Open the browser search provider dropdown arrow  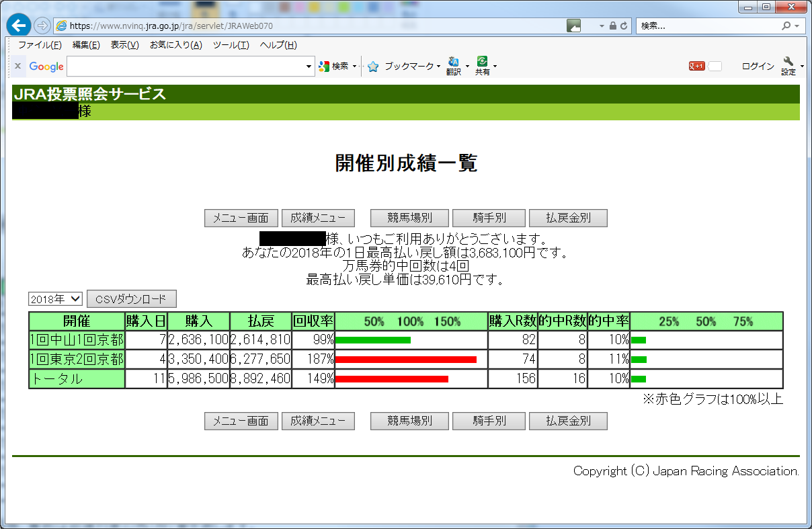797,26
